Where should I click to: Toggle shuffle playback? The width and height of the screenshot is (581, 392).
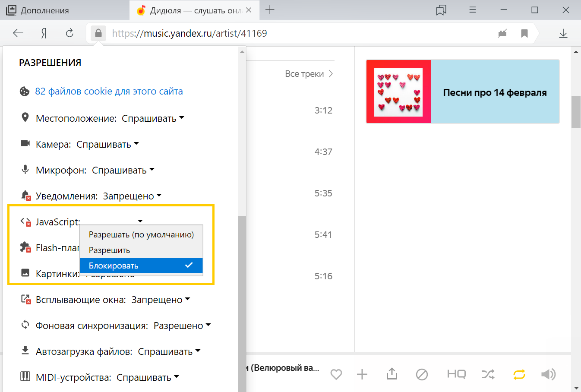click(x=488, y=374)
